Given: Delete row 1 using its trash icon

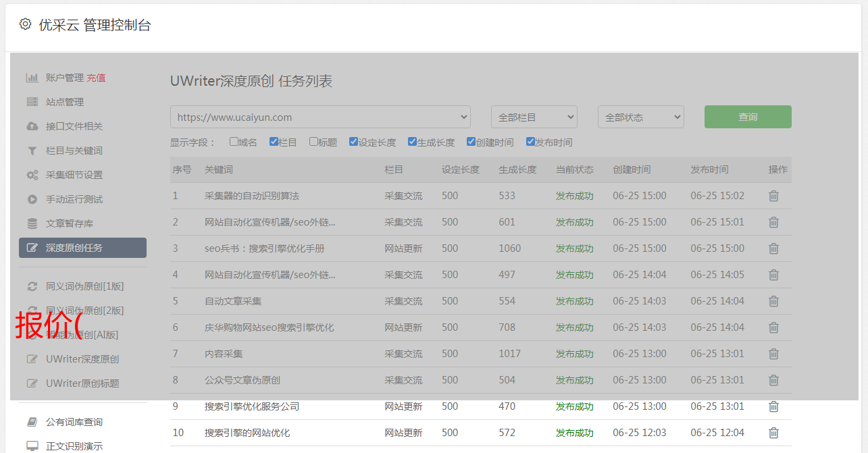Looking at the screenshot, I should (773, 196).
